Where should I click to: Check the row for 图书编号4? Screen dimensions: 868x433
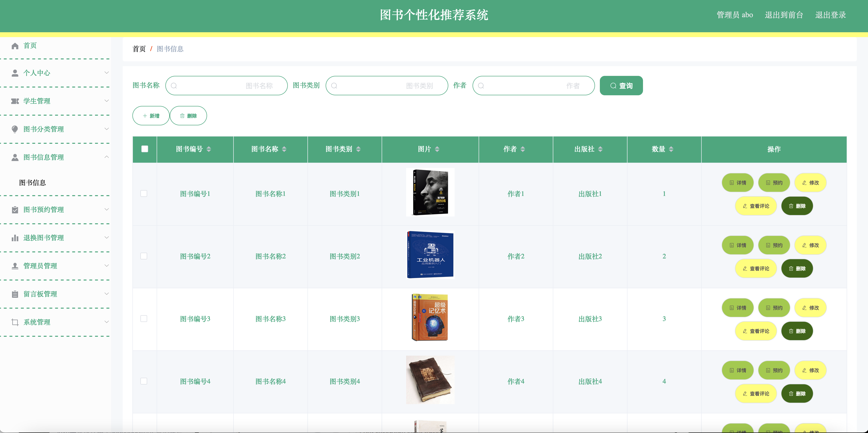click(144, 381)
